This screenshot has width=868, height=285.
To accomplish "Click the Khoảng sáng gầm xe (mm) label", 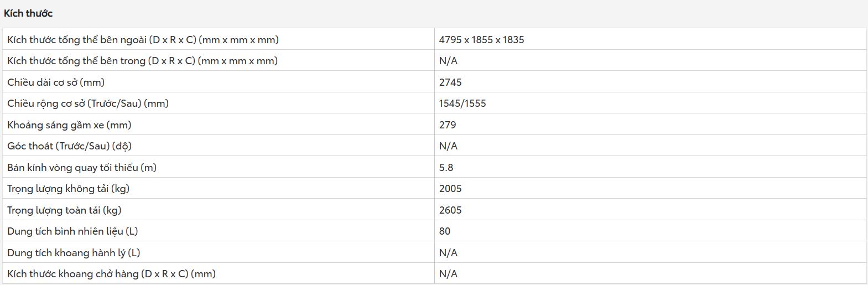I will [x=69, y=125].
